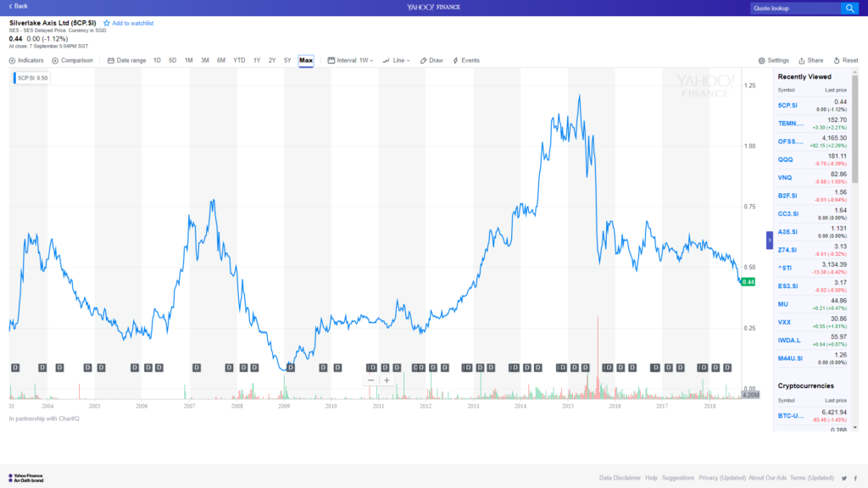Click the dividend marker near 2009
868x488 pixels.
point(291,368)
